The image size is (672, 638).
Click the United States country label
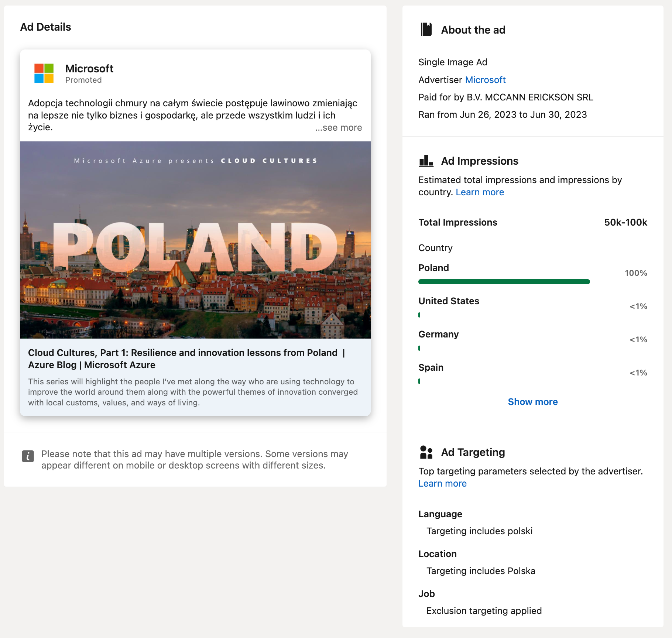(449, 301)
